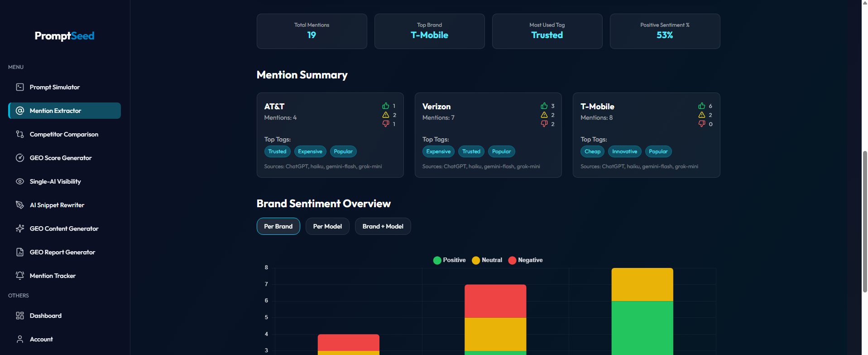
Task: Click the Account person icon
Action: point(20,339)
